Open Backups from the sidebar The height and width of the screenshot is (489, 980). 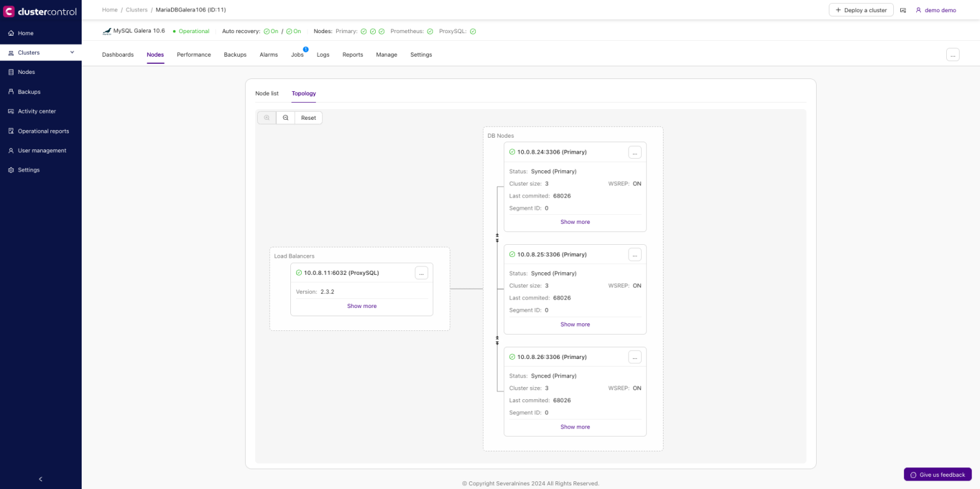(28, 91)
